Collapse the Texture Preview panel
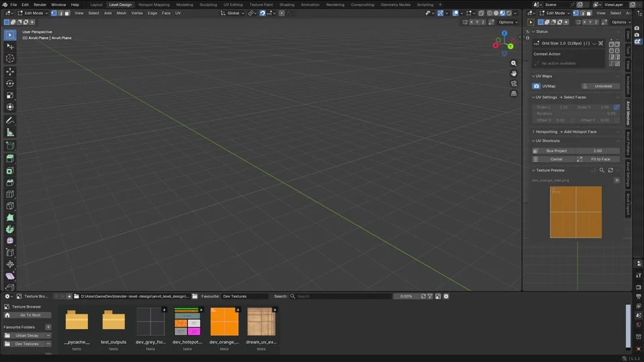 [x=533, y=170]
